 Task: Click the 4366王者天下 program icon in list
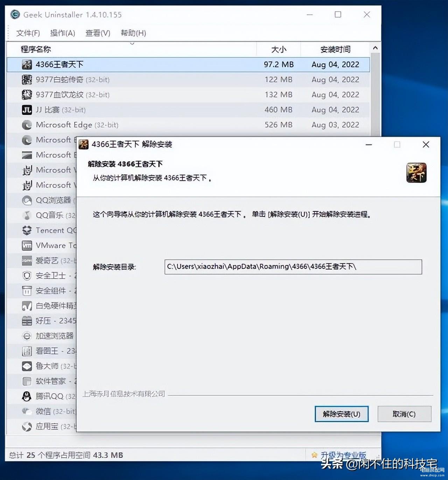pyautogui.click(x=27, y=64)
